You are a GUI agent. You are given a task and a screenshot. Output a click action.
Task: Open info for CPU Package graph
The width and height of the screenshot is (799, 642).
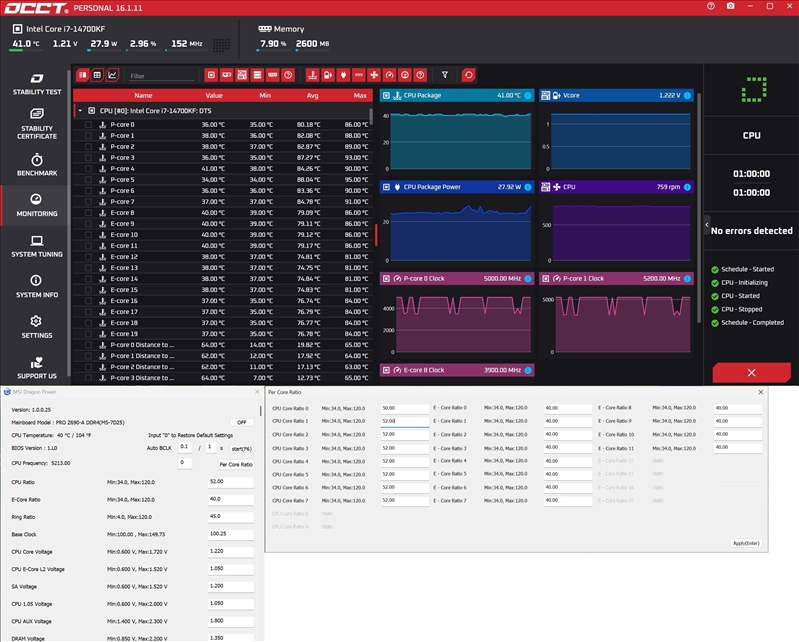tap(528, 95)
